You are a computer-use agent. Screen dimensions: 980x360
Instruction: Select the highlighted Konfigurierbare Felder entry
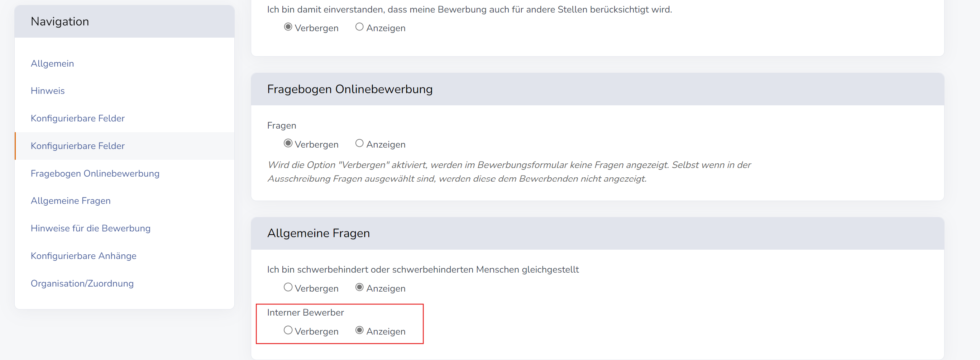tap(77, 145)
